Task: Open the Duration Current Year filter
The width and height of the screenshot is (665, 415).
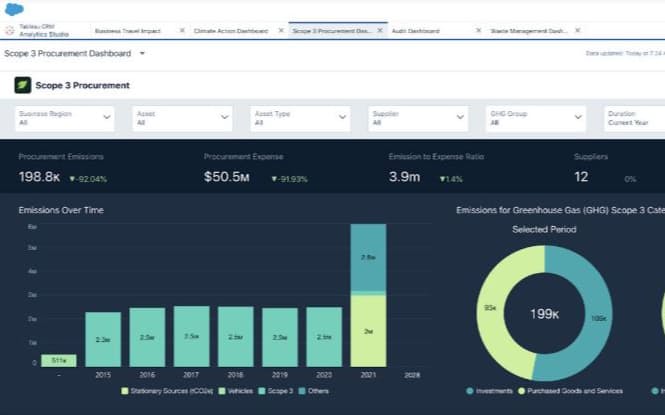Action: [634, 118]
